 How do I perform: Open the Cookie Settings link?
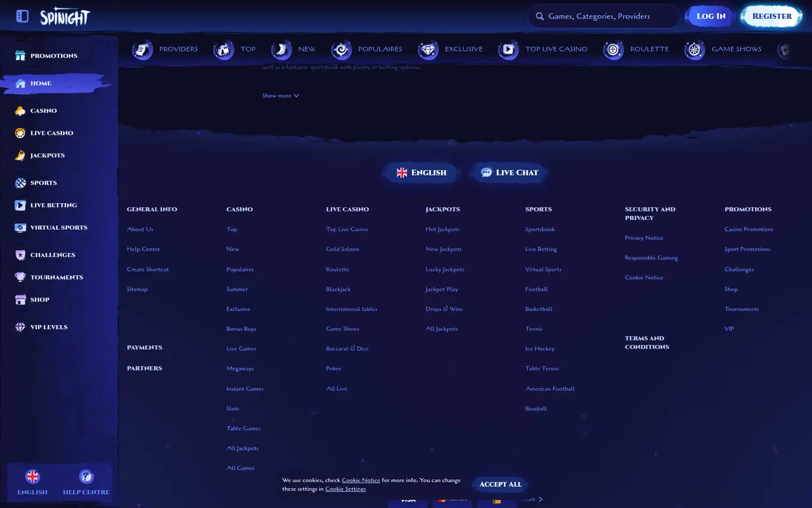345,489
